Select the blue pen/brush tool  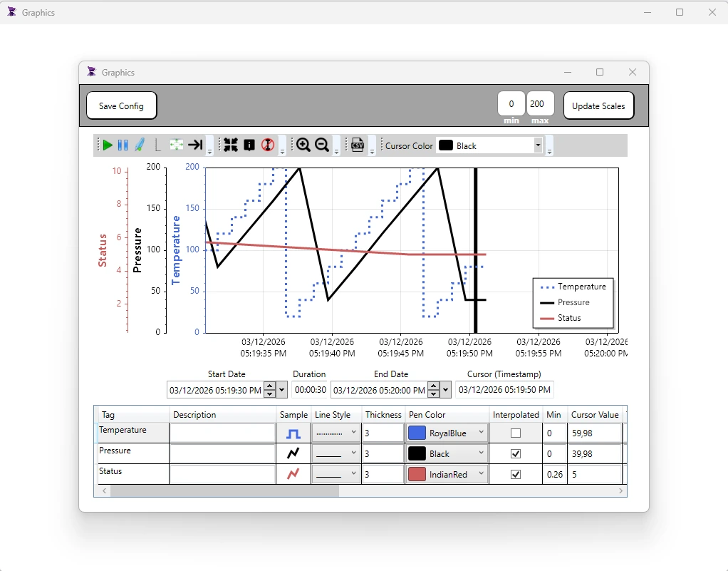click(x=140, y=145)
